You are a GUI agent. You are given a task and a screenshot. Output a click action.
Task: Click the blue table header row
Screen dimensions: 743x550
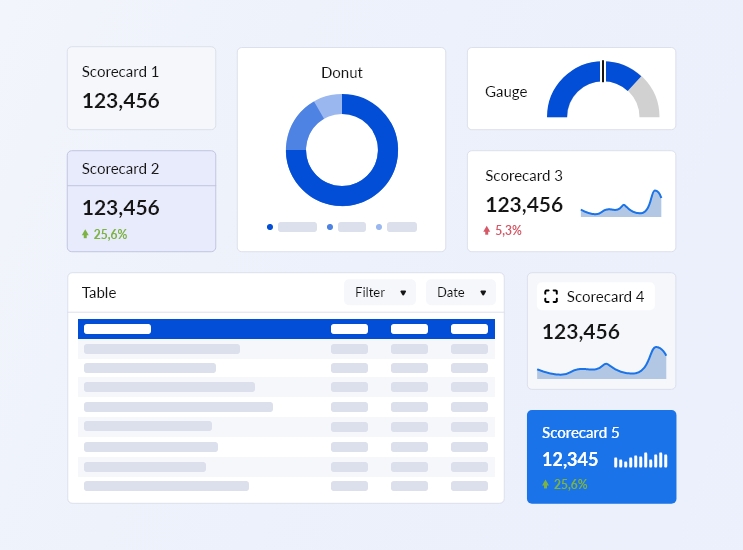[x=286, y=329]
